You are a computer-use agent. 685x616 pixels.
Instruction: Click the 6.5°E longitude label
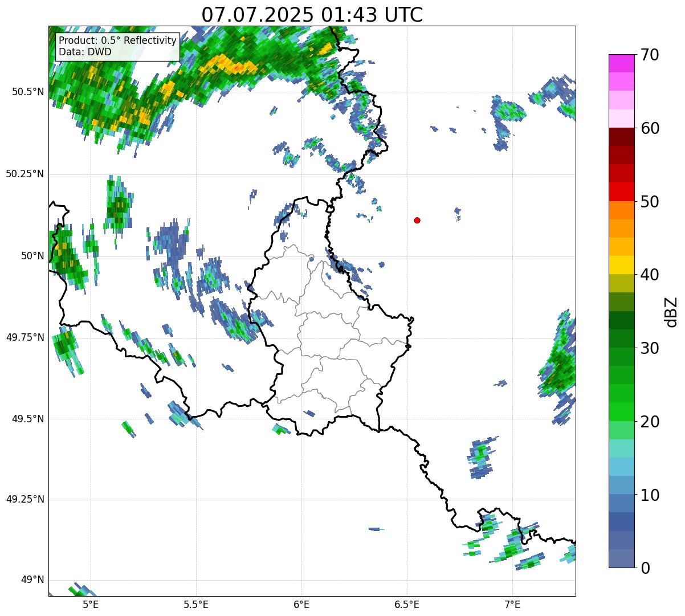coord(407,604)
